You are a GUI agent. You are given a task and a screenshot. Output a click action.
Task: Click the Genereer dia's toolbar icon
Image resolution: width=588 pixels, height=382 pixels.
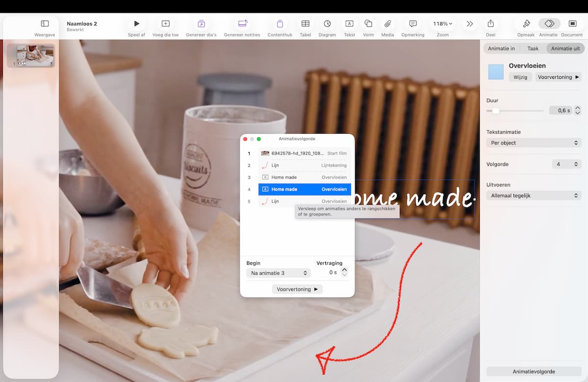coord(201,24)
